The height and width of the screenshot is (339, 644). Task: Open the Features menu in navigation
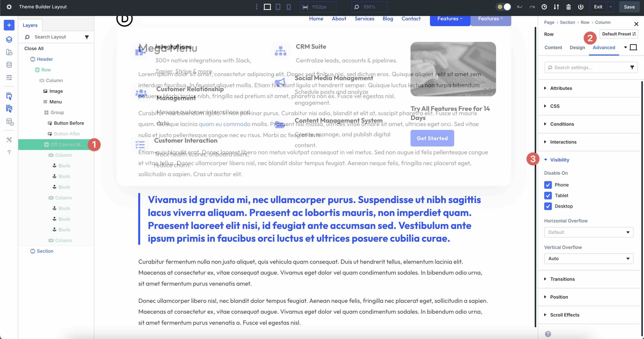tap(450, 18)
